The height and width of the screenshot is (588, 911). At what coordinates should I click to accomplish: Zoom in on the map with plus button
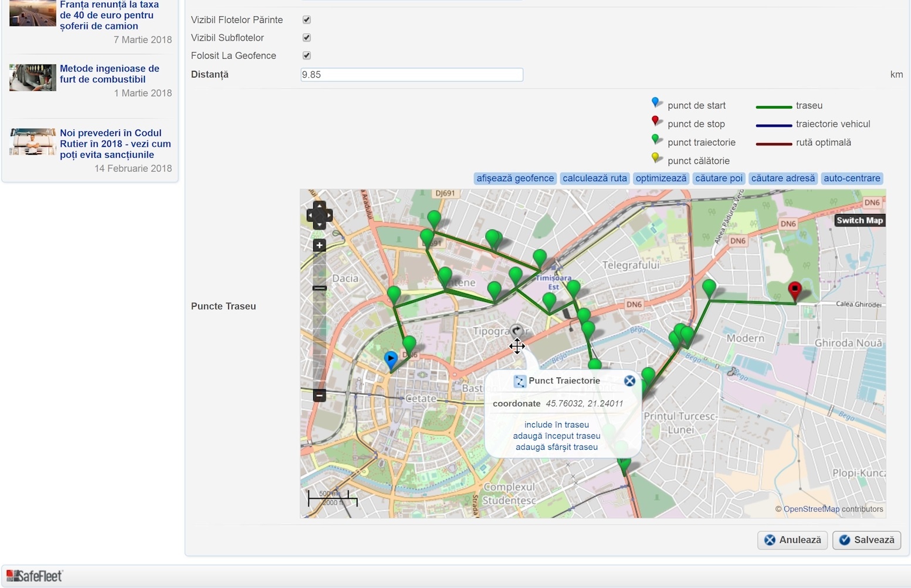click(x=319, y=246)
